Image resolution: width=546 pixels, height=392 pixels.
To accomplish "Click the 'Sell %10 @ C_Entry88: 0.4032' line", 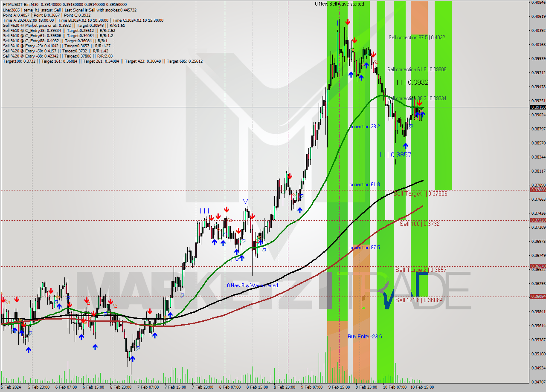I will pos(55,40).
